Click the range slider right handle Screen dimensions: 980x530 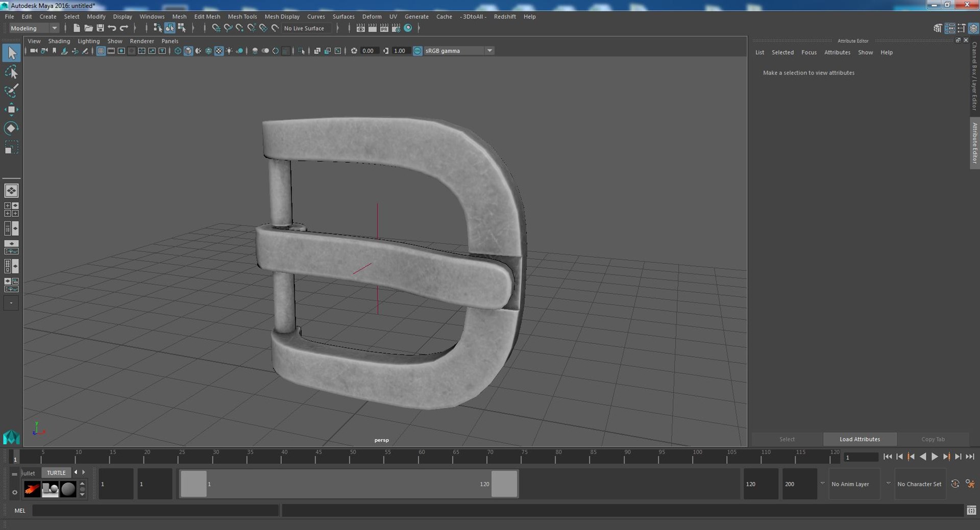click(x=504, y=484)
